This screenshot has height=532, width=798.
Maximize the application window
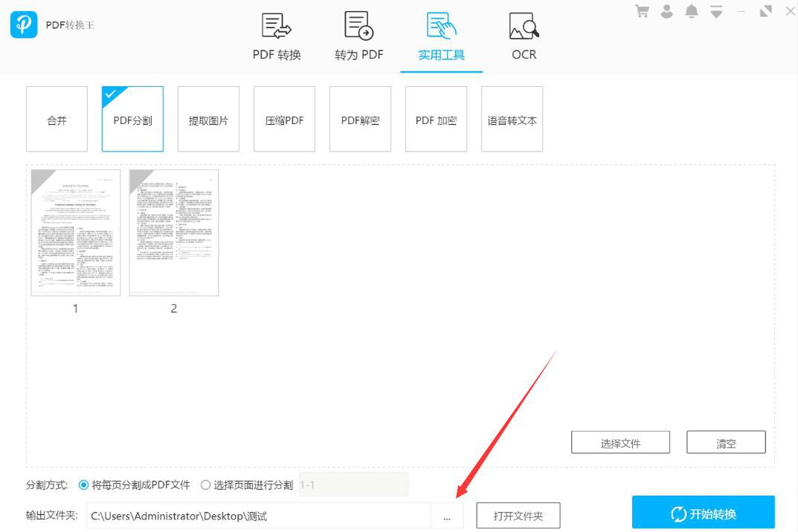765,10
